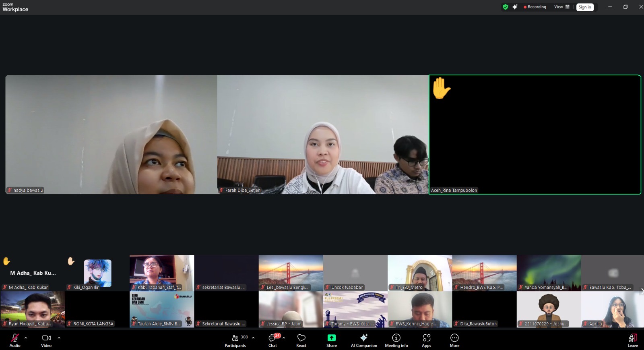Show Meeting info details
Screen dimensions: 644x350
point(396,340)
